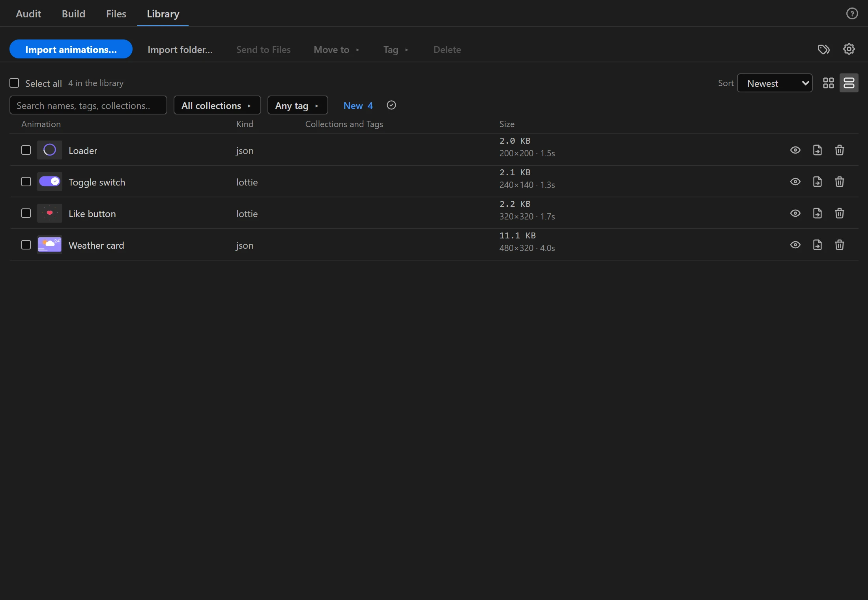Click the Loader thumbnail
The height and width of the screenshot is (600, 868).
click(x=50, y=150)
